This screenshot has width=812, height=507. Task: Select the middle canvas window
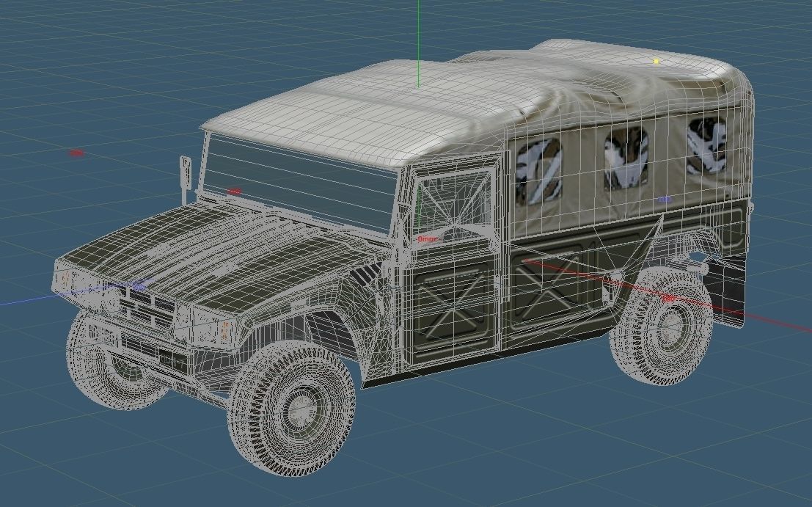[x=626, y=158]
